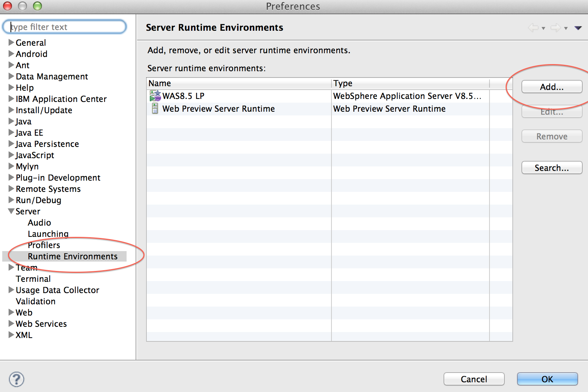588x392 pixels.
Task: Open the Validation preference page
Action: point(36,301)
